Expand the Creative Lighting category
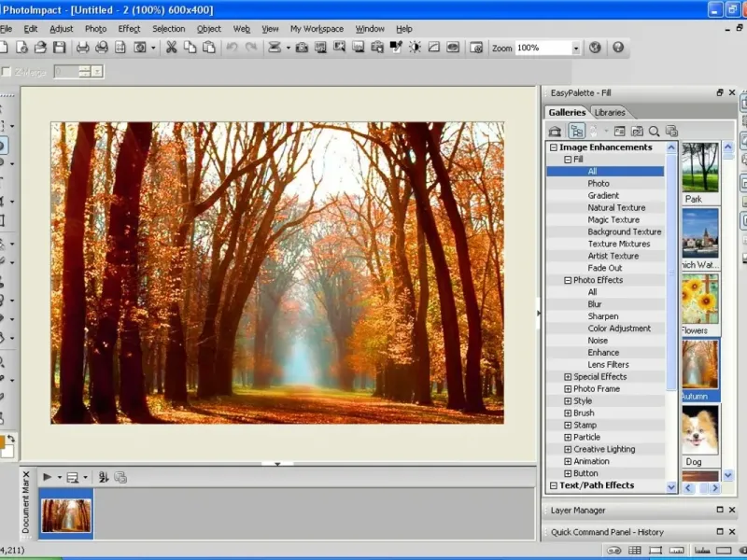 [x=568, y=449]
